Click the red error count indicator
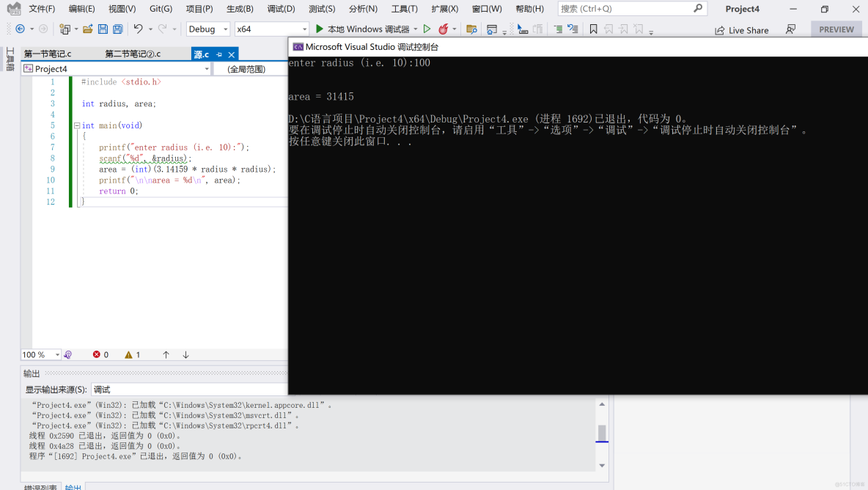This screenshot has height=490, width=868. 100,355
